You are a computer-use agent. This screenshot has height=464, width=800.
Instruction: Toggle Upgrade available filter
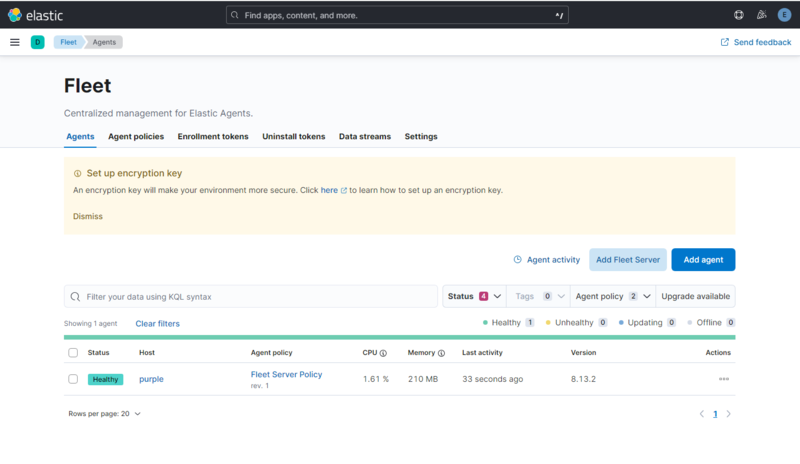(x=695, y=296)
